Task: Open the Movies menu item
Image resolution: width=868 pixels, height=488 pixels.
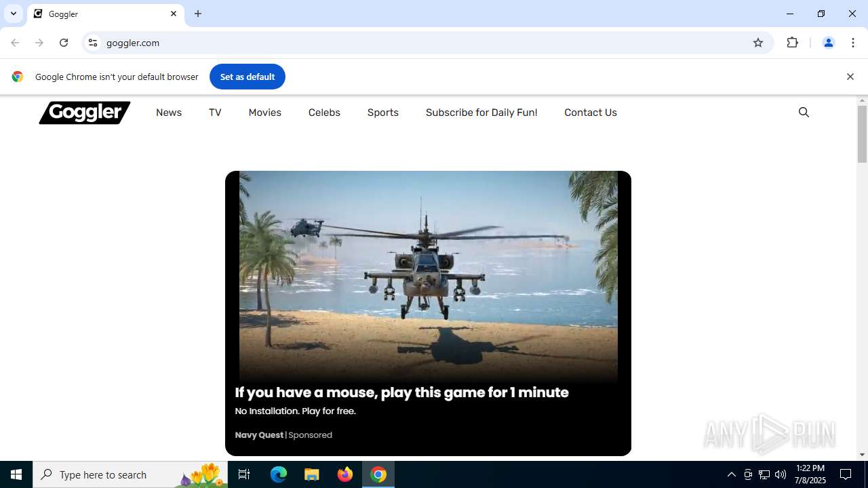Action: [x=264, y=113]
